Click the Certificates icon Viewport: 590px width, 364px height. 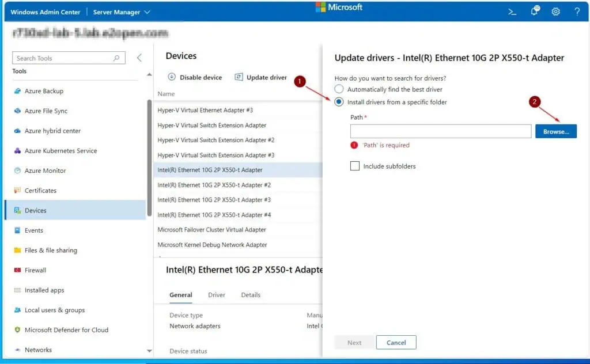(17, 190)
